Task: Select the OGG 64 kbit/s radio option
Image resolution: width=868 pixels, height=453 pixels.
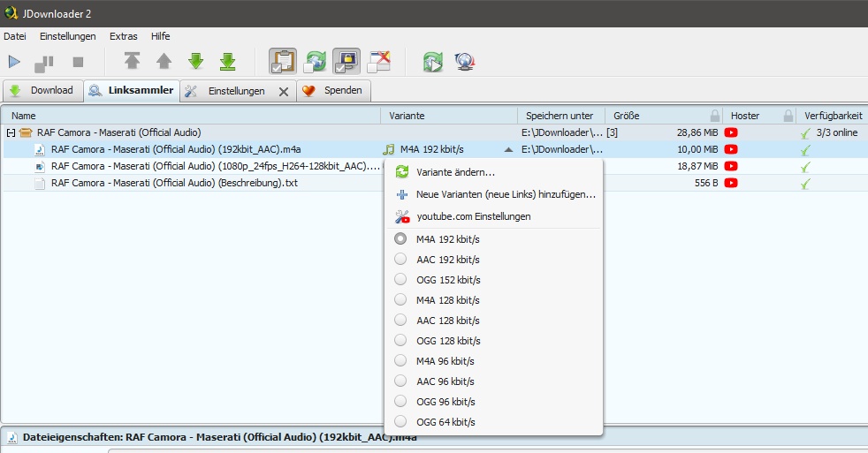Action: pyautogui.click(x=400, y=421)
